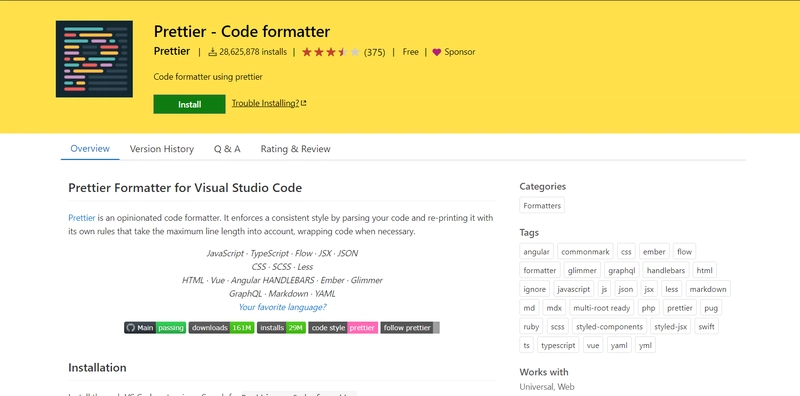This screenshot has width=800, height=396.
Task: Select the flow tag
Action: coord(684,252)
